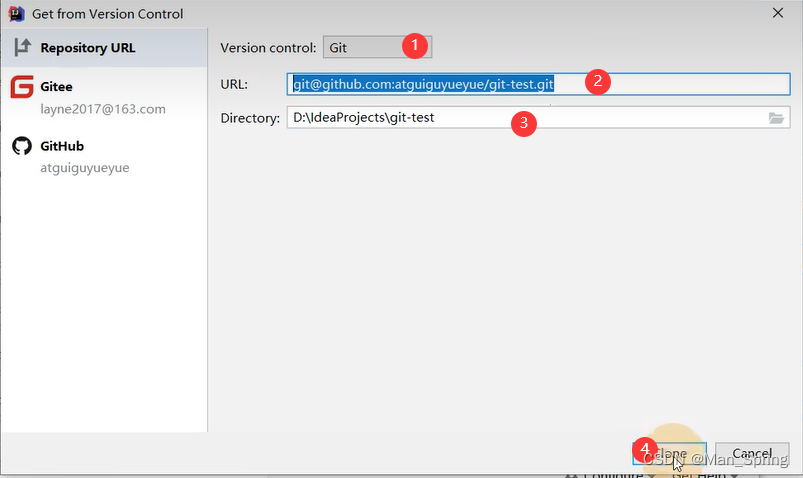803x478 pixels.
Task: Click the Repository URL arrow icon
Action: point(23,47)
